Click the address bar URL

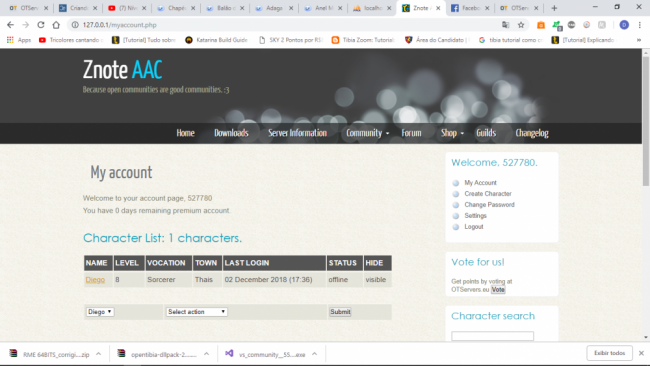pos(119,25)
